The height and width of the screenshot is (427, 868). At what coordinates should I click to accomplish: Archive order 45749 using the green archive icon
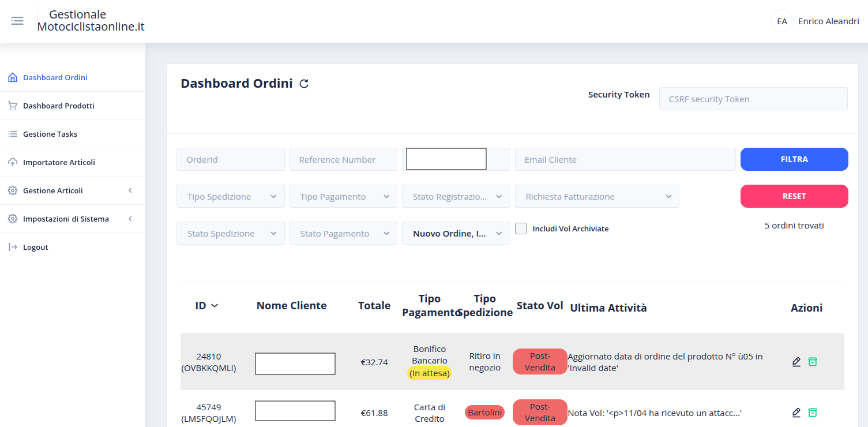813,413
